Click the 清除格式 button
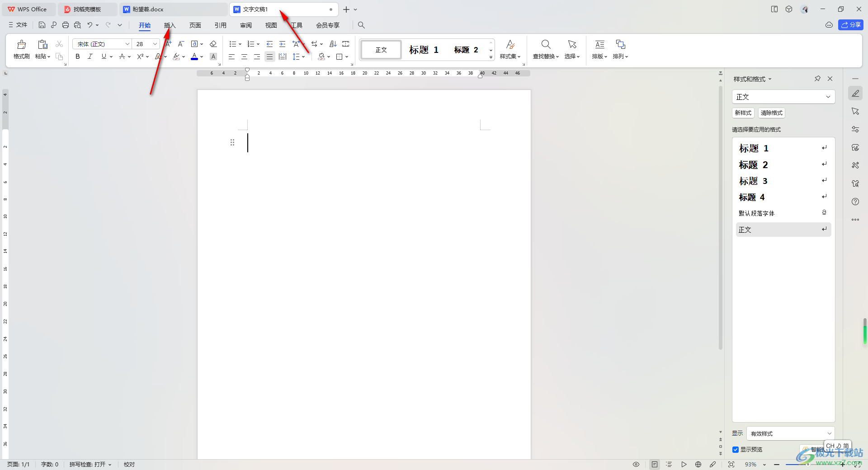This screenshot has height=470, width=868. (771, 113)
